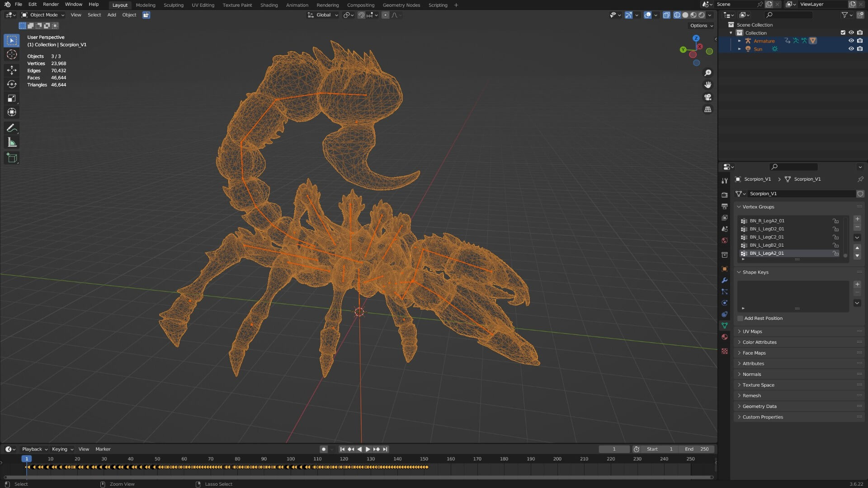The image size is (868, 488).
Task: Uncheck Collection exclude checkbox
Action: [843, 33]
